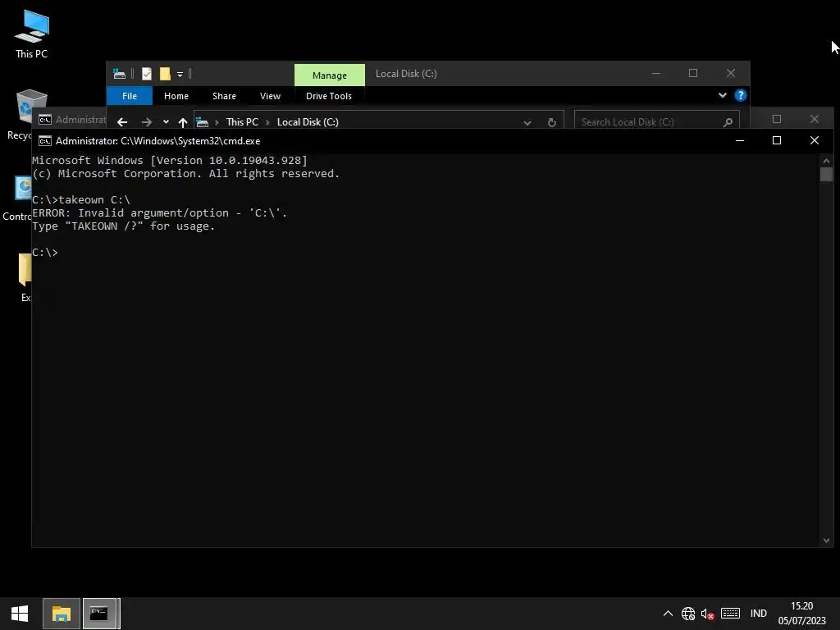Click search magnifier icon in Explorer
This screenshot has width=840, height=630.
point(728,123)
